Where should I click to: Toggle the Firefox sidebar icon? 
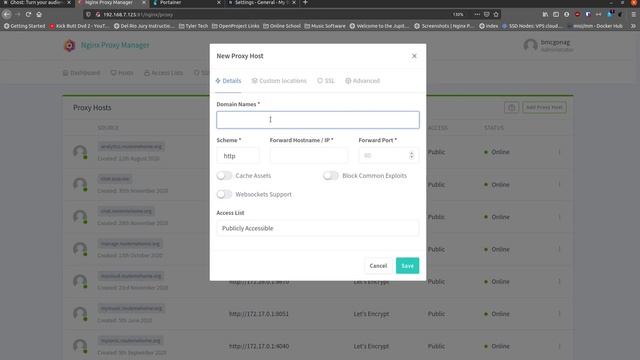click(556, 14)
